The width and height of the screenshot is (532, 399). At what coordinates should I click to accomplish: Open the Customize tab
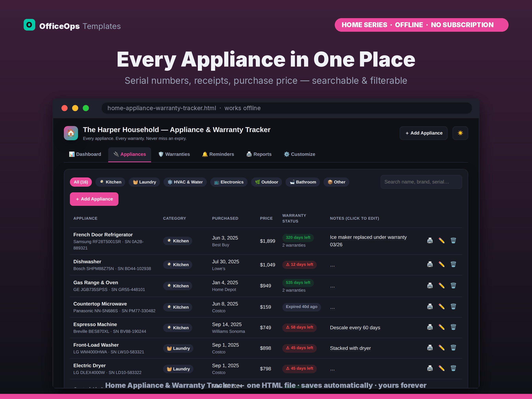click(299, 154)
